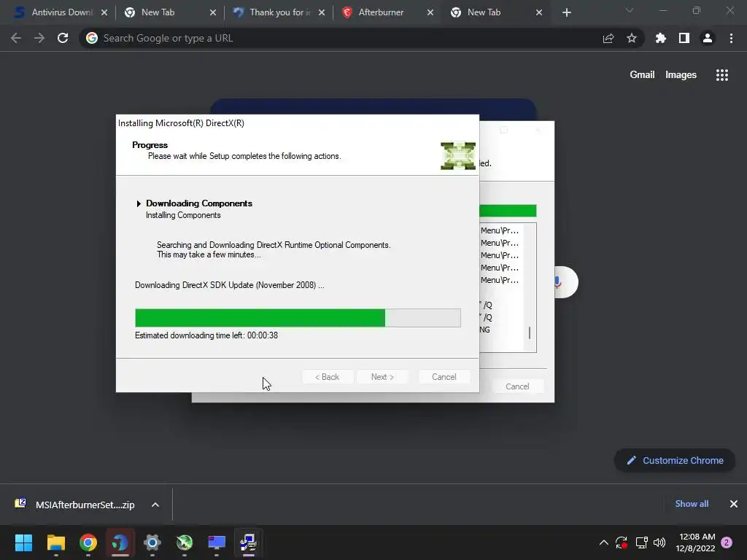Close the Afterburner tab
Image resolution: width=747 pixels, height=560 pixels.
pyautogui.click(x=430, y=12)
